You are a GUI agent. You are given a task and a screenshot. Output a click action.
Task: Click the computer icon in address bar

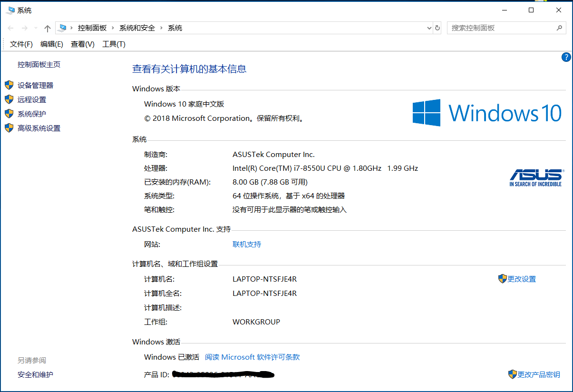click(x=62, y=28)
